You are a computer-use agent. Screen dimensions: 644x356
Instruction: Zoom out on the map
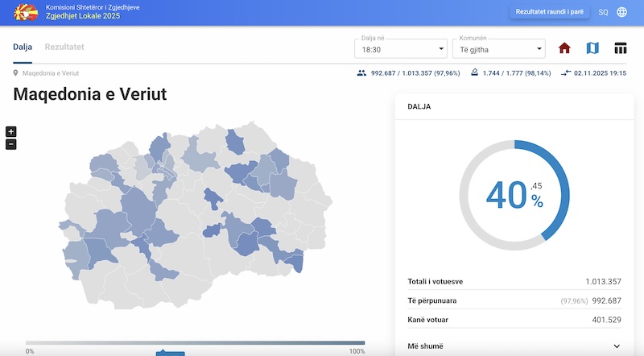click(10, 144)
